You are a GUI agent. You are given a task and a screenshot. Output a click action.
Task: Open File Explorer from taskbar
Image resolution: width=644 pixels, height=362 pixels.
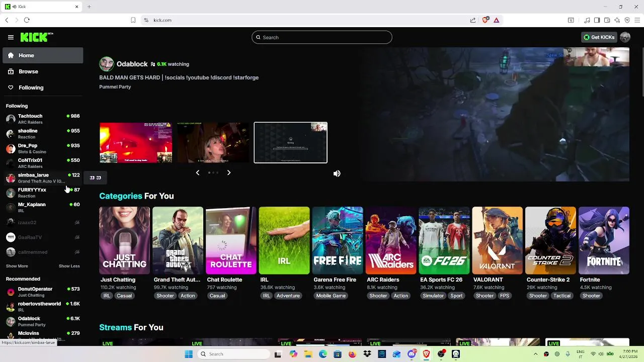click(308, 354)
